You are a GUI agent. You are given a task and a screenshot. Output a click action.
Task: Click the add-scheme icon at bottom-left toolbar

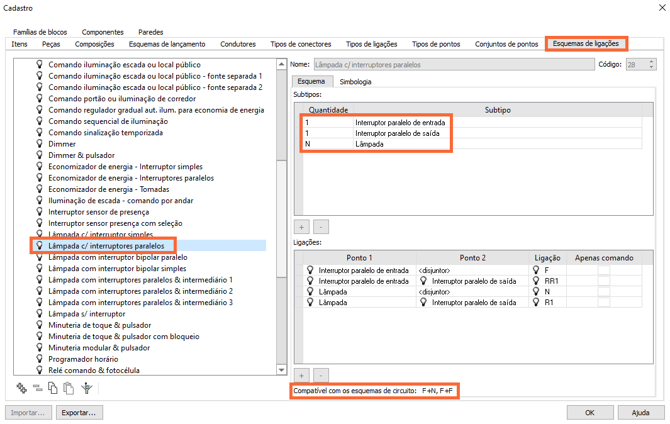pos(22,388)
